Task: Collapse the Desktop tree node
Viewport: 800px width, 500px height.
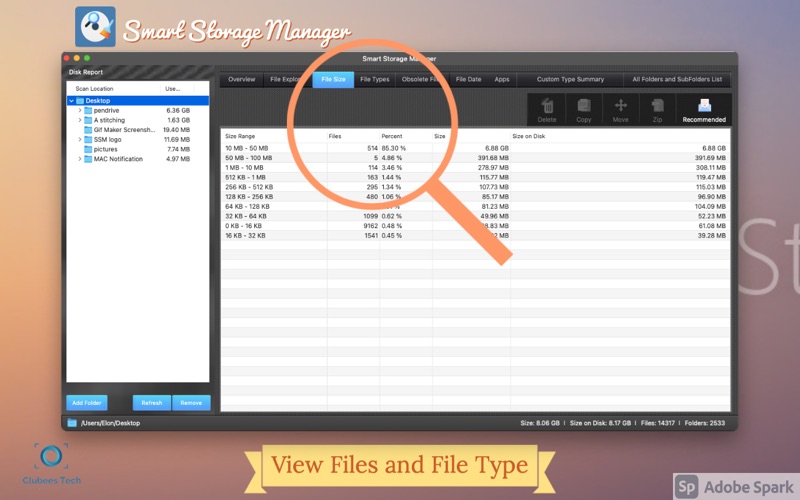Action: pyautogui.click(x=71, y=101)
